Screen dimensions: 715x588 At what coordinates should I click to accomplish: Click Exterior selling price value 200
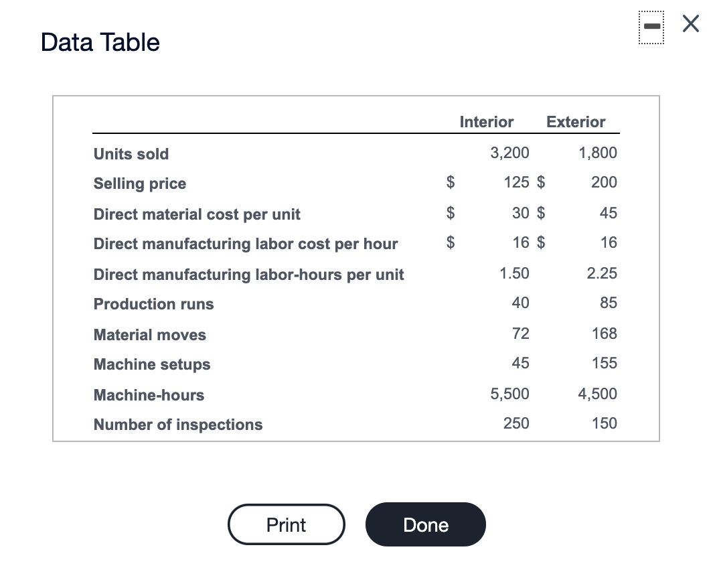pyautogui.click(x=604, y=182)
